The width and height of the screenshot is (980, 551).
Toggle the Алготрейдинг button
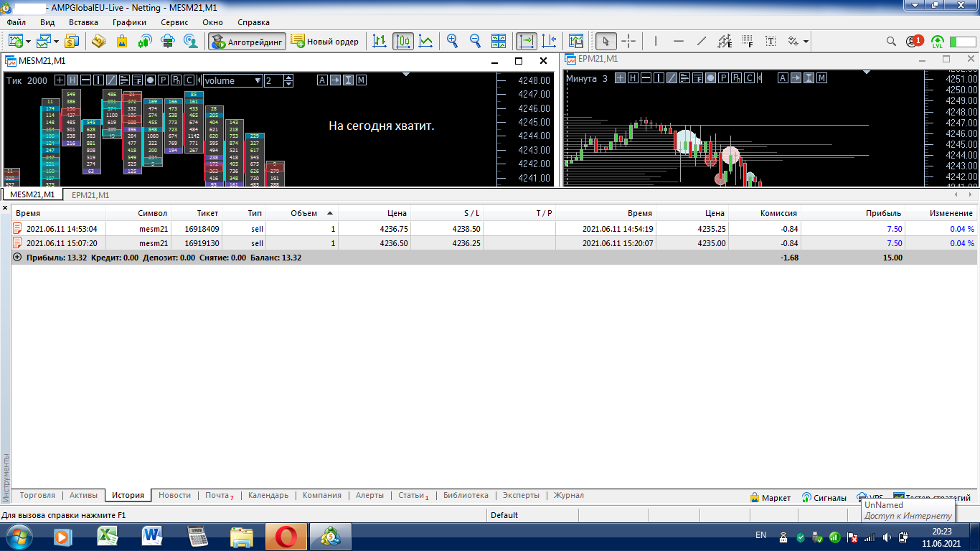point(248,41)
